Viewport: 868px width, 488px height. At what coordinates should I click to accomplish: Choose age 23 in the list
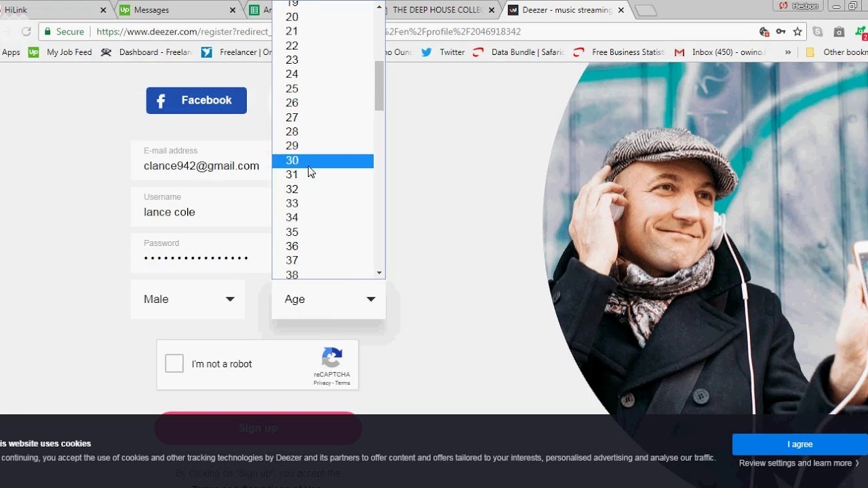[323, 60]
